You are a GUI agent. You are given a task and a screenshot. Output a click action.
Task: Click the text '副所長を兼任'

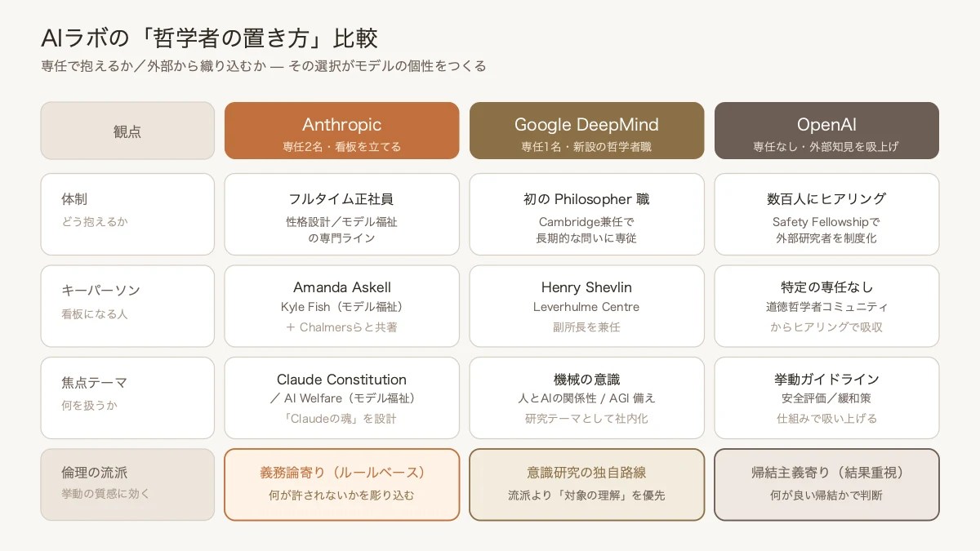pos(586,327)
